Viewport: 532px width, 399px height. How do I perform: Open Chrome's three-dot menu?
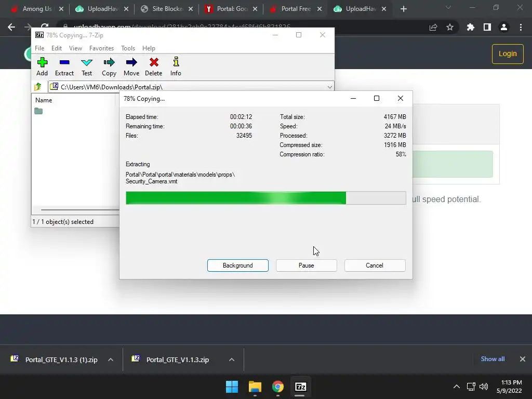coord(521,27)
